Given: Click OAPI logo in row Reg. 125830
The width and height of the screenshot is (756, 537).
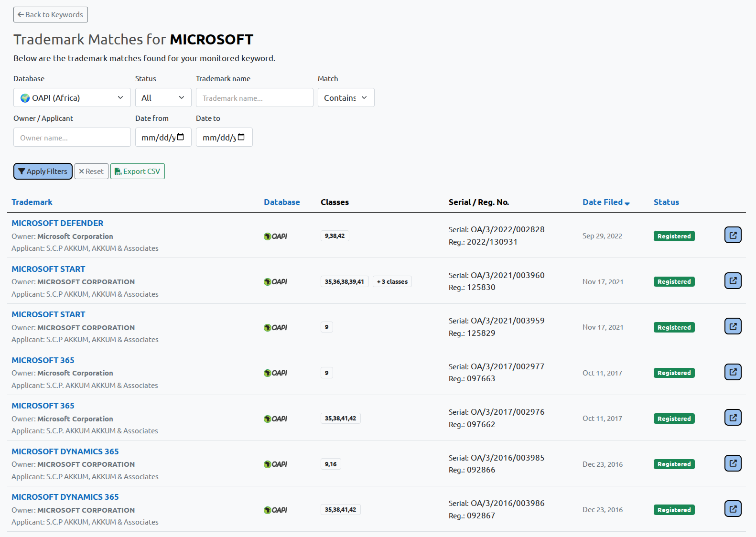Looking at the screenshot, I should coord(275,282).
